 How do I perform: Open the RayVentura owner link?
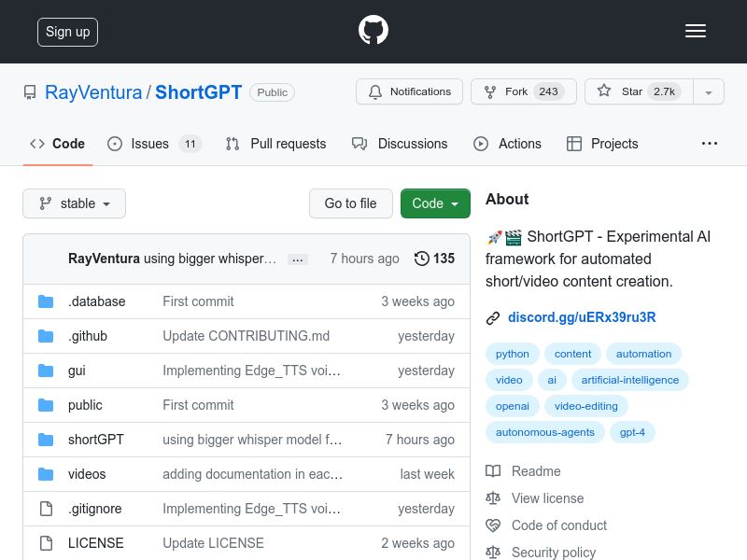(x=93, y=91)
